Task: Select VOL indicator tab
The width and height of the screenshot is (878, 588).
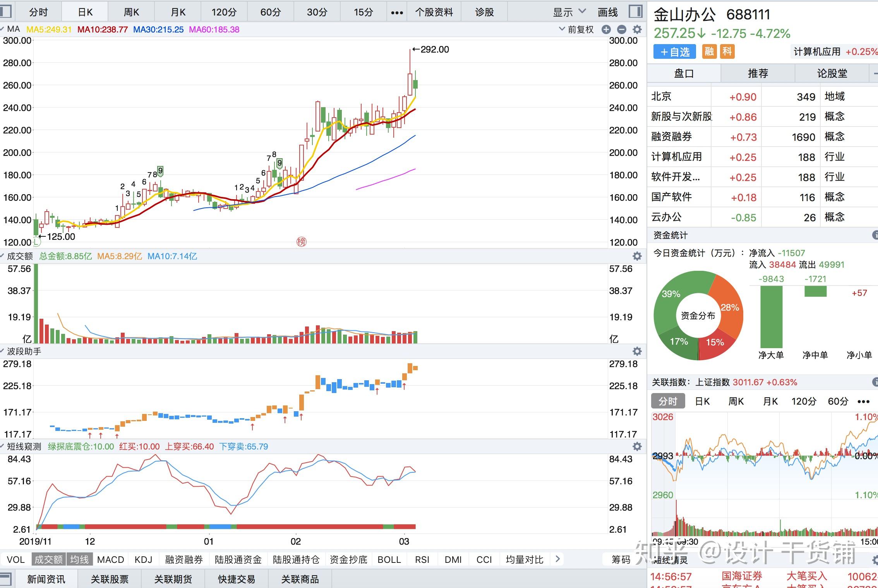Action: point(16,559)
